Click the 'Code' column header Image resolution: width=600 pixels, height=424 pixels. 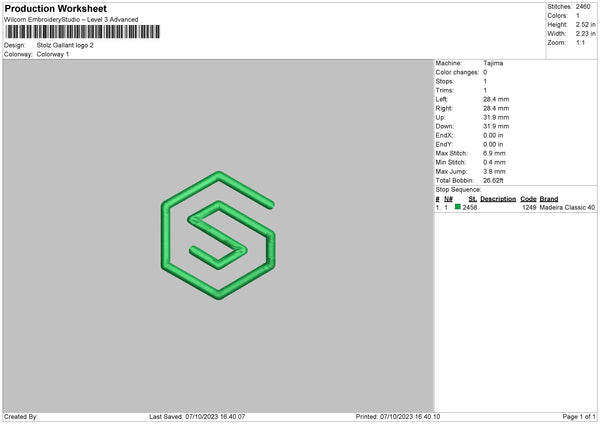(x=528, y=199)
